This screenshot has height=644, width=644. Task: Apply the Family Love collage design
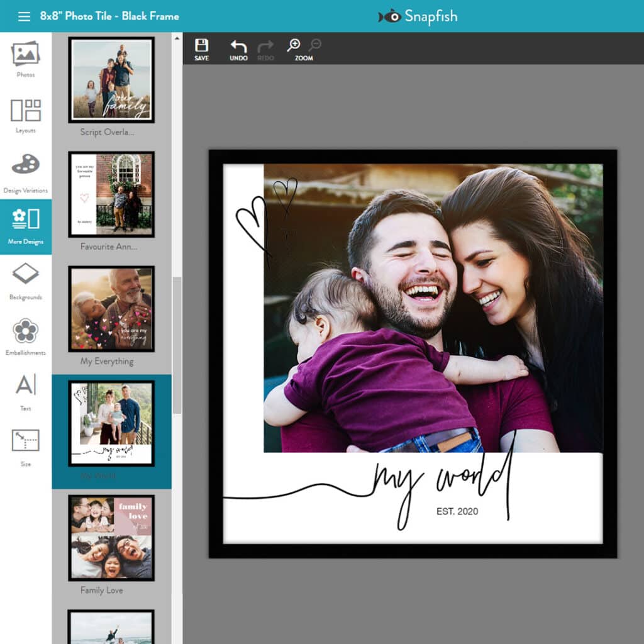(111, 538)
